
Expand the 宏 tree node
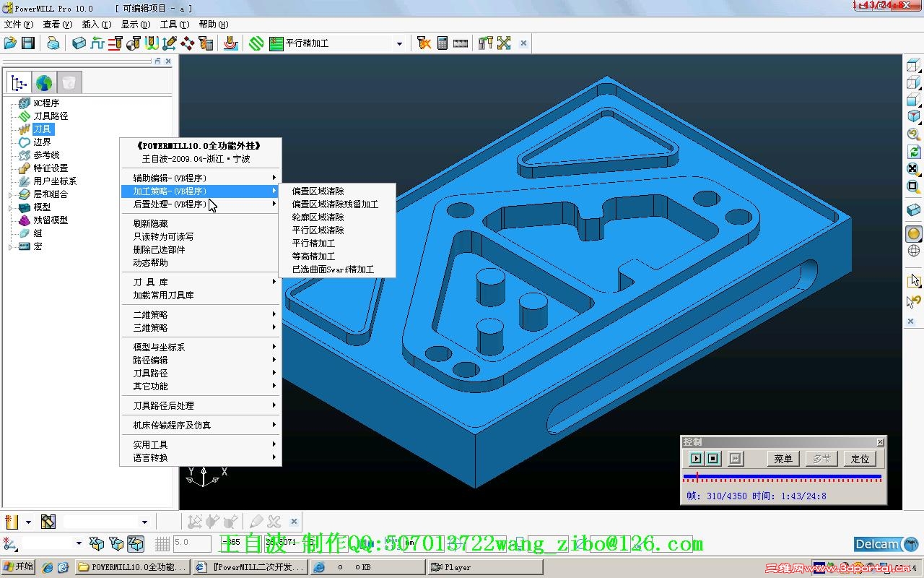point(10,246)
